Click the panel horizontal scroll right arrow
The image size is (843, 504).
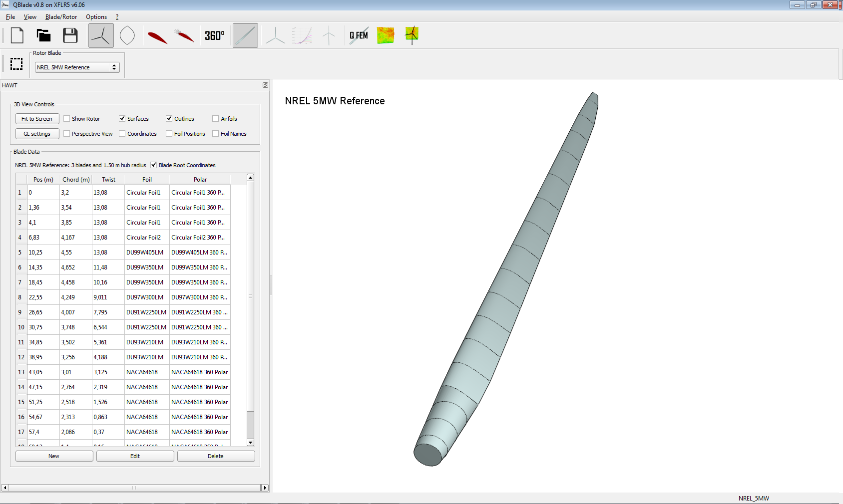[265, 488]
